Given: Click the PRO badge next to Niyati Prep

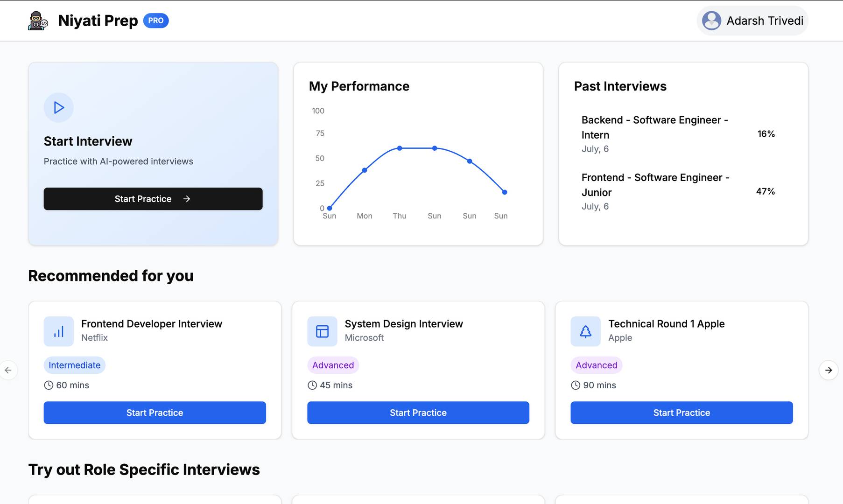Looking at the screenshot, I should (x=155, y=21).
